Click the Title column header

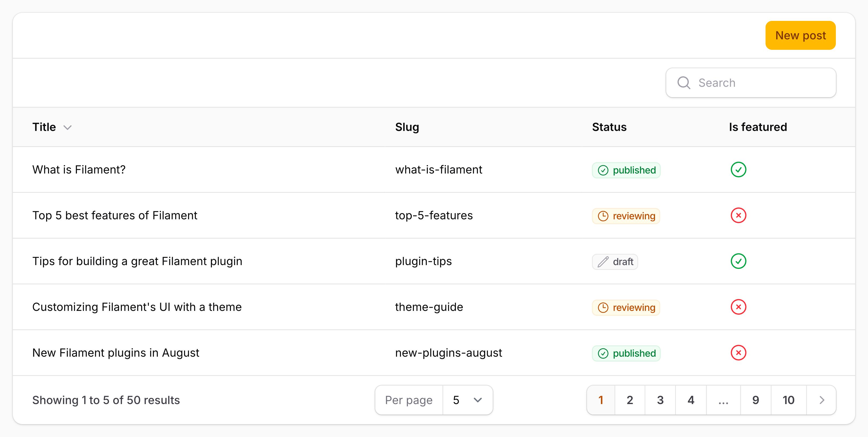click(x=44, y=127)
